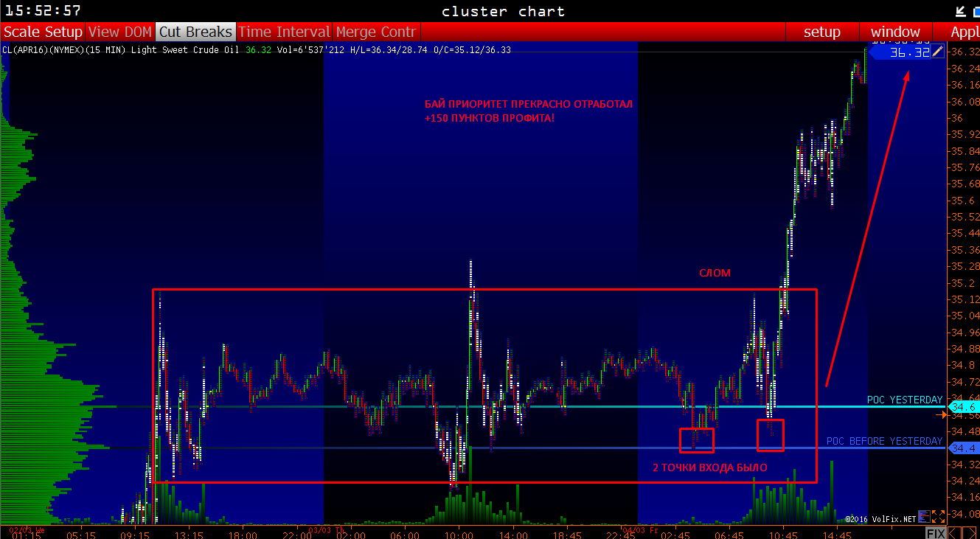The image size is (980, 539).
Task: Click the POC BEFORE YESTERDAY label
Action: (x=884, y=441)
